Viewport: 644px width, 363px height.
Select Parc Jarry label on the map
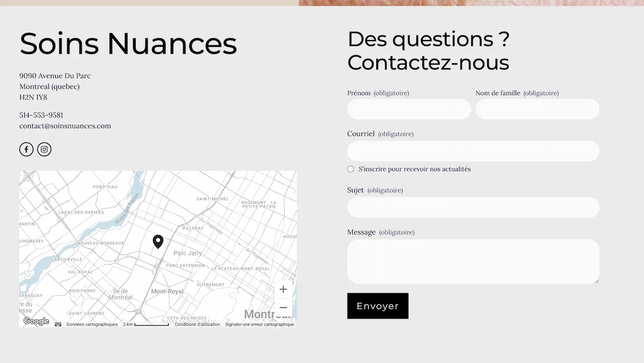[188, 253]
